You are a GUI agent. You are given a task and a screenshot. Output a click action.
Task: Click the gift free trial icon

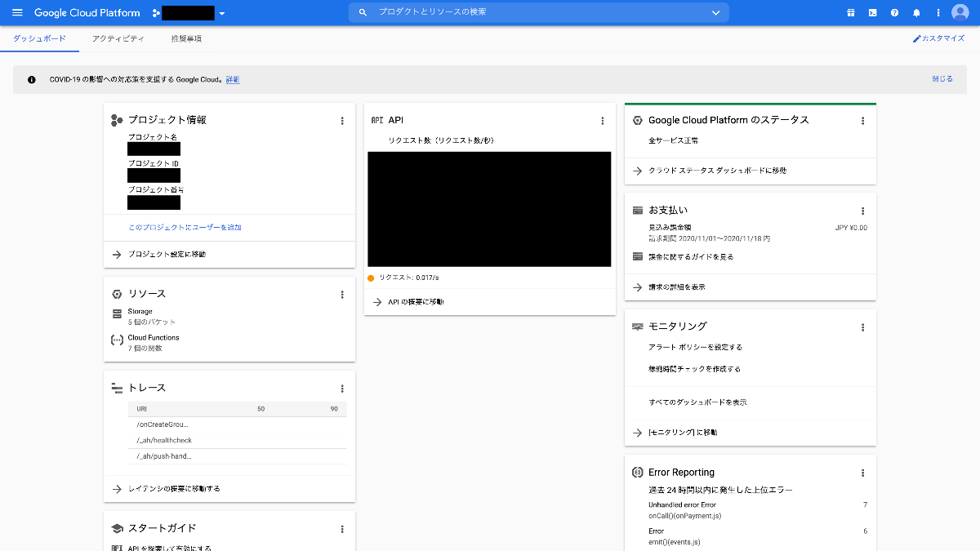click(850, 13)
